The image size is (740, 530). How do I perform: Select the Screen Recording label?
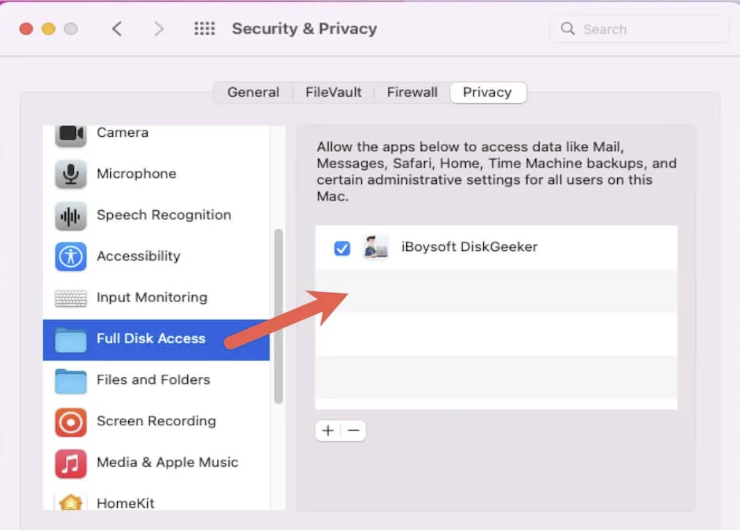tap(156, 421)
